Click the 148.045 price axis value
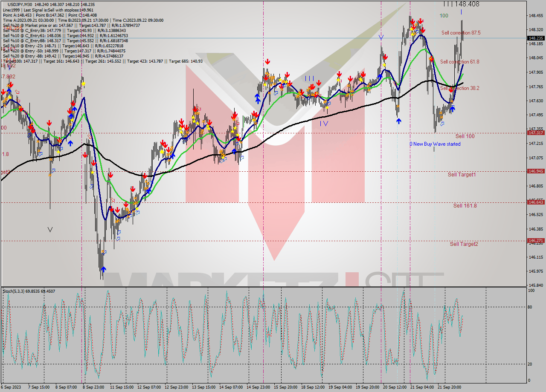This screenshot has height=392, width=546. 535,58
